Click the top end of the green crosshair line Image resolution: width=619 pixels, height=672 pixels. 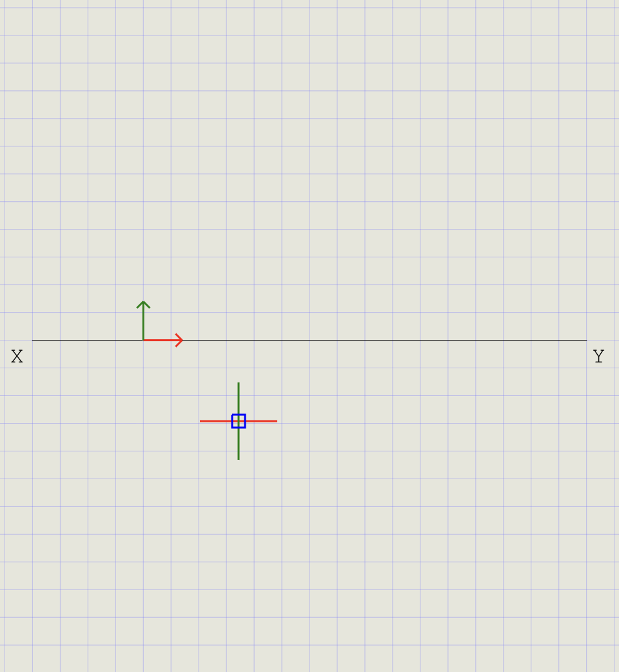click(239, 384)
